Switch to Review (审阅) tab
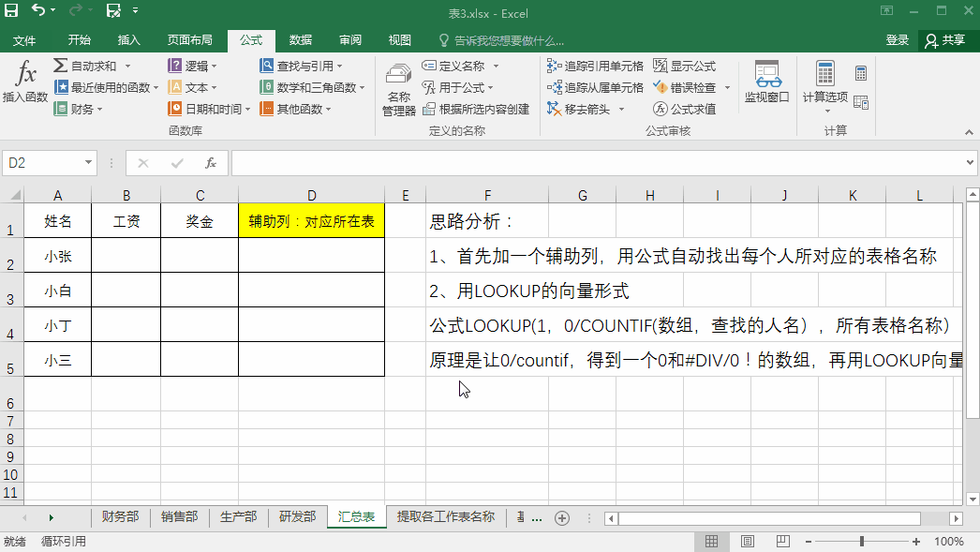Viewport: 980px width, 552px height. pos(350,40)
